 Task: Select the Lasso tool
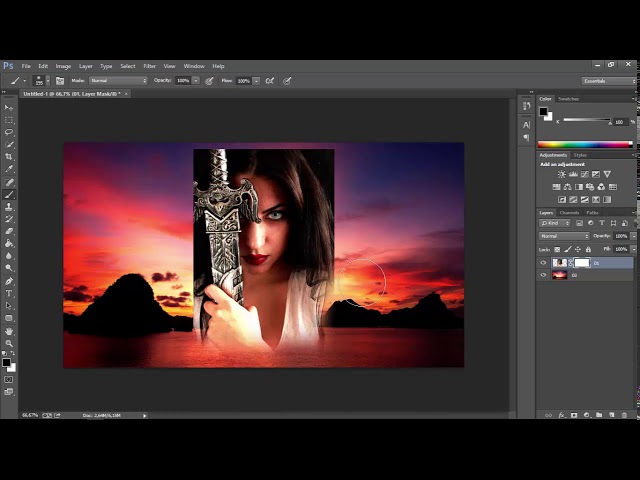pos(9,132)
